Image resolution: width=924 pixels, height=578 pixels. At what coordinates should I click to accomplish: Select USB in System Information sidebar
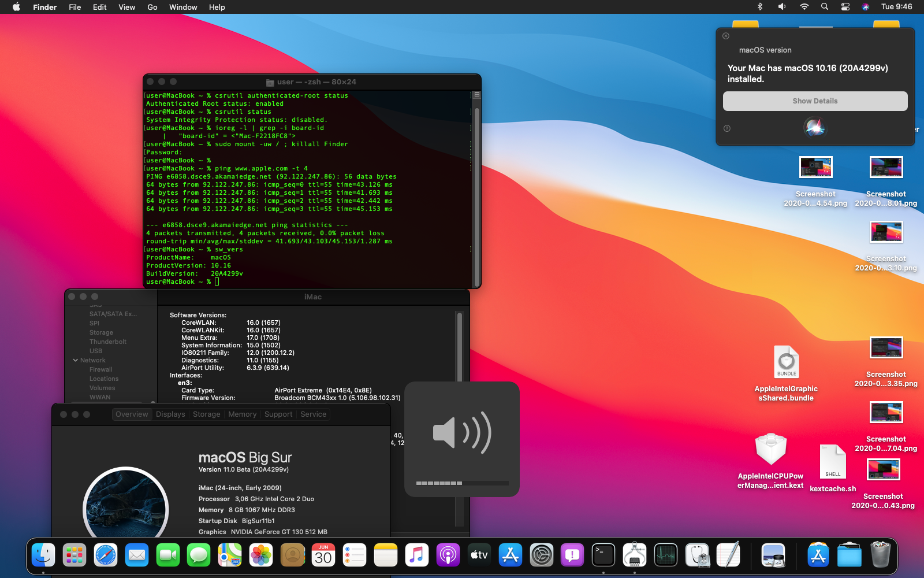95,351
